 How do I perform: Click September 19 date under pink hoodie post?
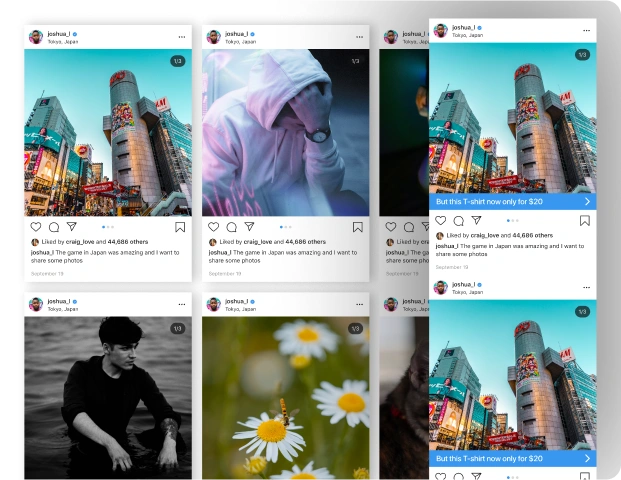(225, 274)
